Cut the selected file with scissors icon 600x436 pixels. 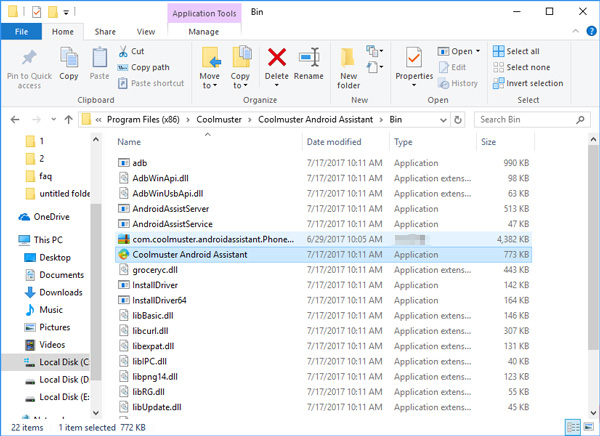[x=123, y=51]
